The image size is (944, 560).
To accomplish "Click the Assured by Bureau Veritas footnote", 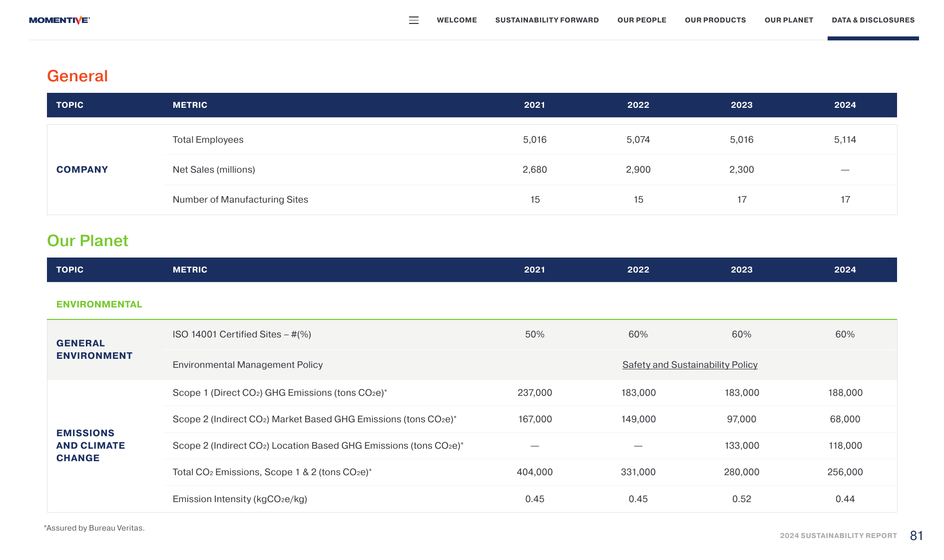I will click(x=94, y=528).
